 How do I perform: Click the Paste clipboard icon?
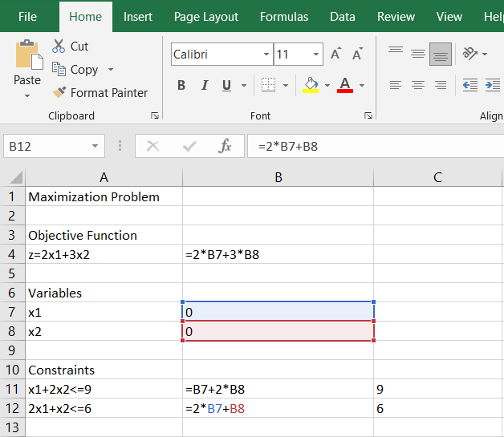point(28,56)
